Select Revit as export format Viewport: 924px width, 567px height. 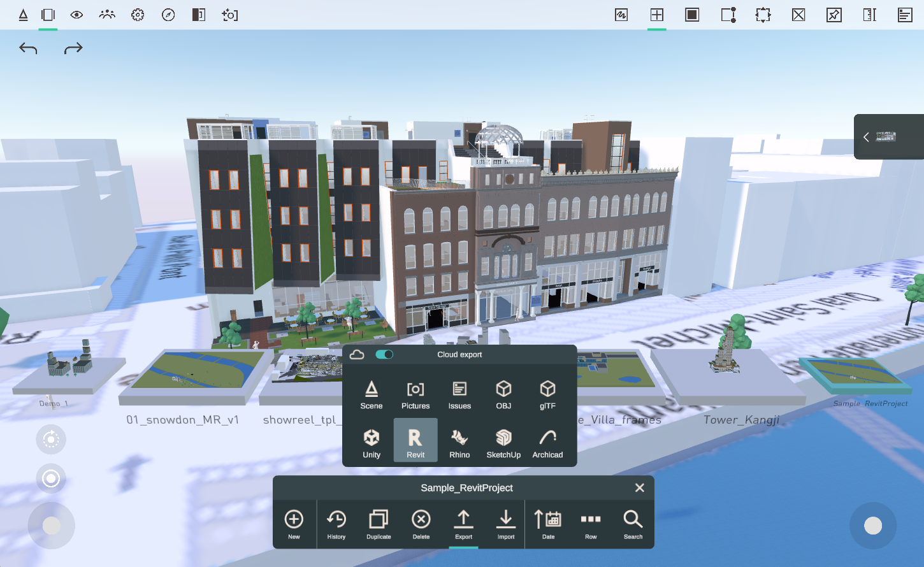click(415, 440)
